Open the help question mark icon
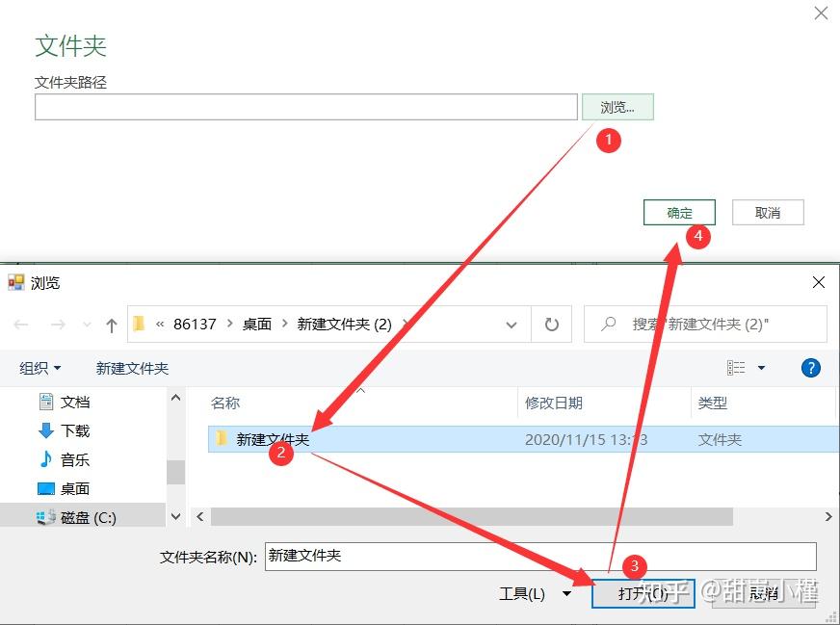 click(x=810, y=368)
